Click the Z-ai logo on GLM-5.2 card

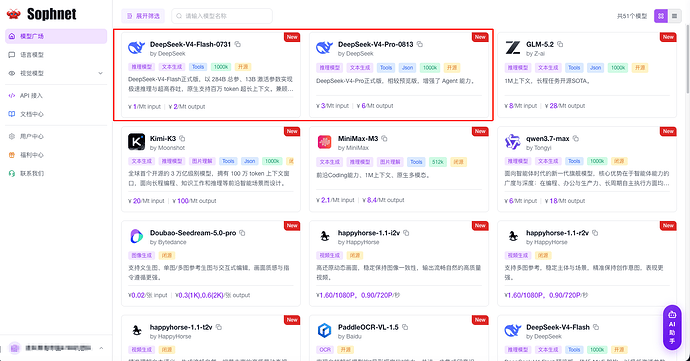(513, 48)
